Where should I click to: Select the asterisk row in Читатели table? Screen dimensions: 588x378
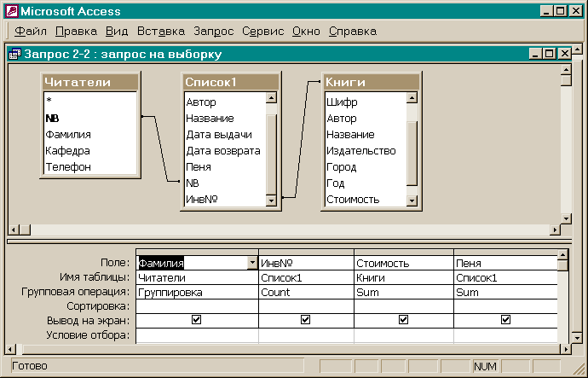click(90, 101)
